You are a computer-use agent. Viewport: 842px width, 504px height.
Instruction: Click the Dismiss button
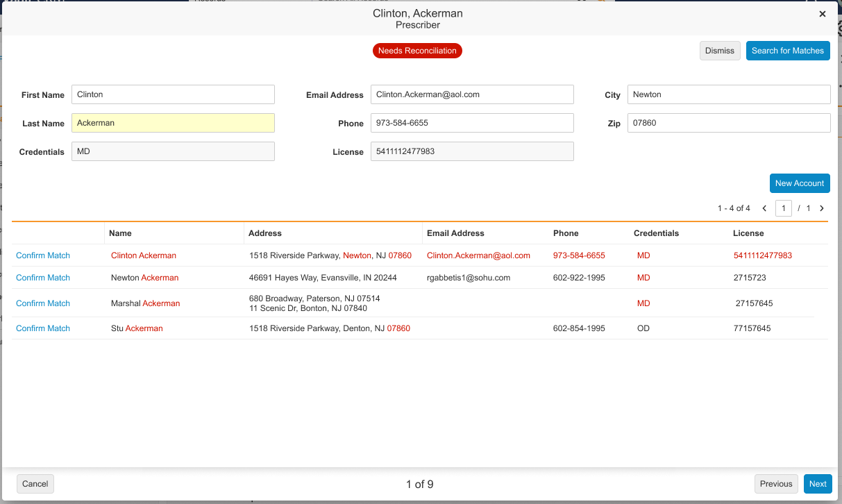pyautogui.click(x=720, y=51)
